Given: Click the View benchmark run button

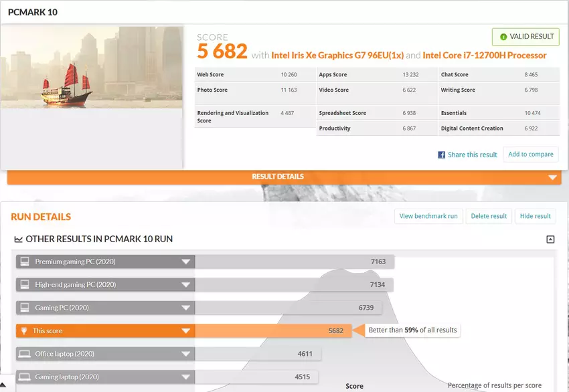Looking at the screenshot, I should click(428, 216).
